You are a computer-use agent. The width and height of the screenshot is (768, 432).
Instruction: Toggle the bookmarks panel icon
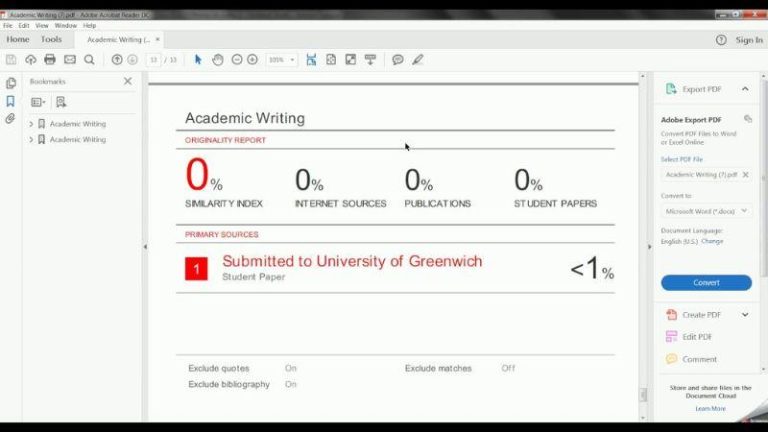[x=10, y=101]
